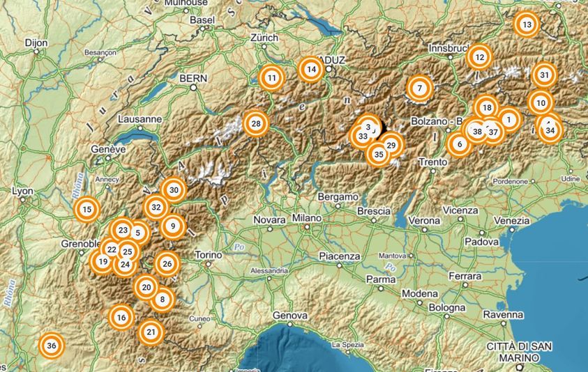Open marker 12 east of Innsbruck
The height and width of the screenshot is (372, 588).
point(479,57)
